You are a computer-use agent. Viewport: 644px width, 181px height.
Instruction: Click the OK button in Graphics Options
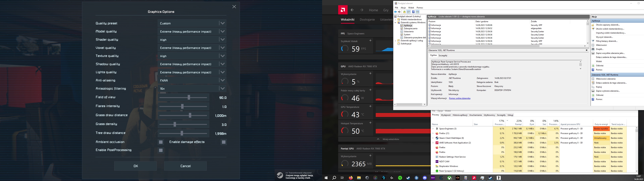point(136,166)
